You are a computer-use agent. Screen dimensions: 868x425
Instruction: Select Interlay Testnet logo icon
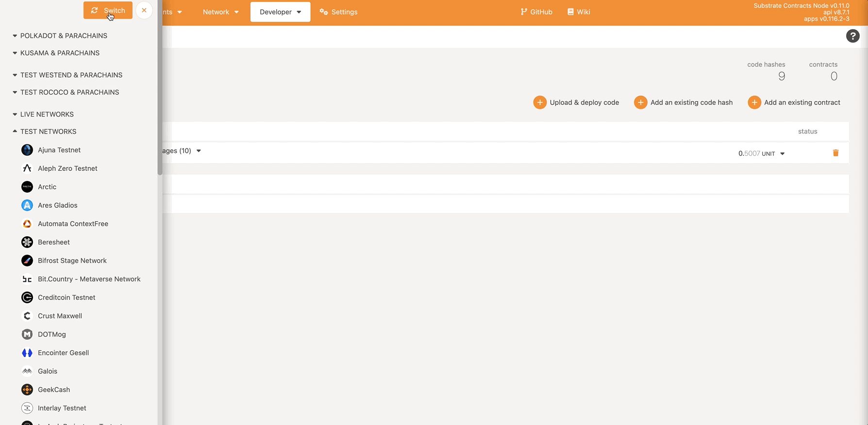[27, 408]
